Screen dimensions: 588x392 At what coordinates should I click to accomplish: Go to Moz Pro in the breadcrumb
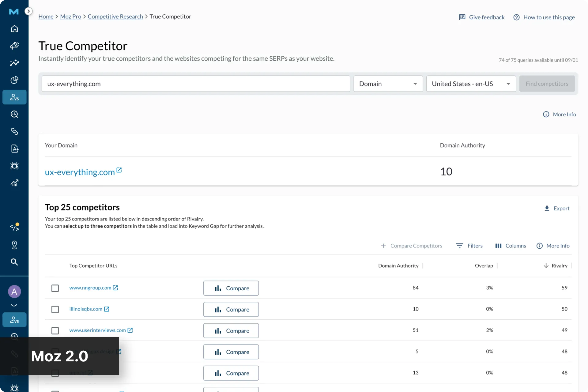(x=71, y=17)
